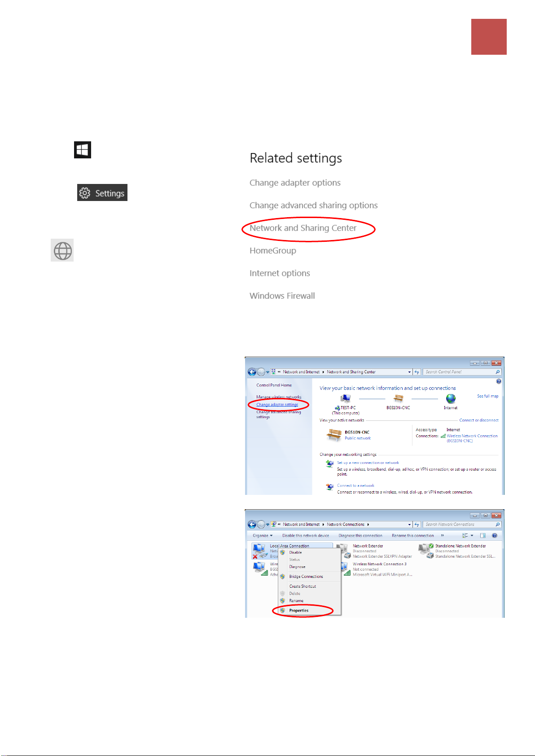Screen dimensions: 535x756
Task: Open Internet options related setting
Action: (x=280, y=273)
